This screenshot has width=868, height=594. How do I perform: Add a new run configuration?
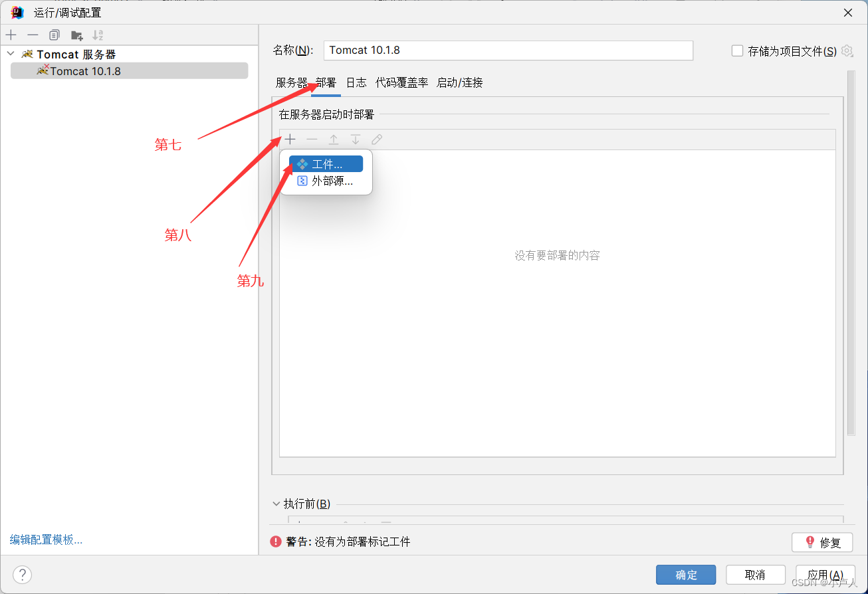[x=11, y=35]
